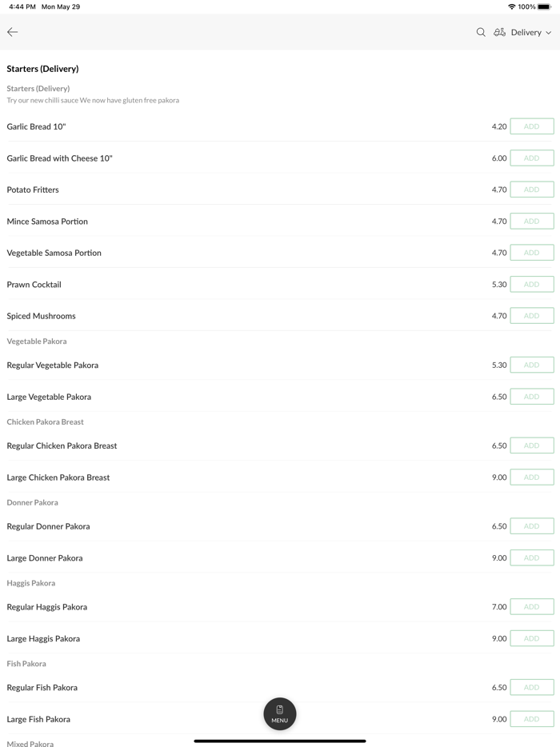This screenshot has width=560, height=747.
Task: Add Potato Fritters to the basket
Action: 531,190
